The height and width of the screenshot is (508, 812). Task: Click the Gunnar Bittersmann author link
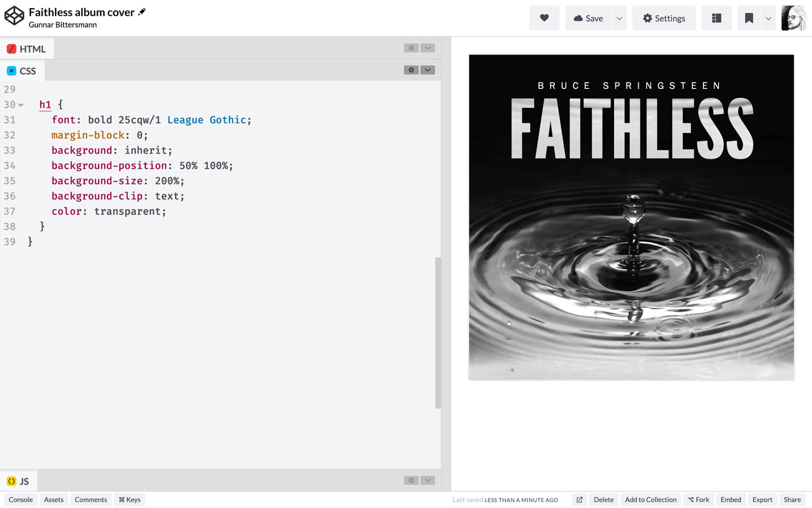pyautogui.click(x=62, y=25)
